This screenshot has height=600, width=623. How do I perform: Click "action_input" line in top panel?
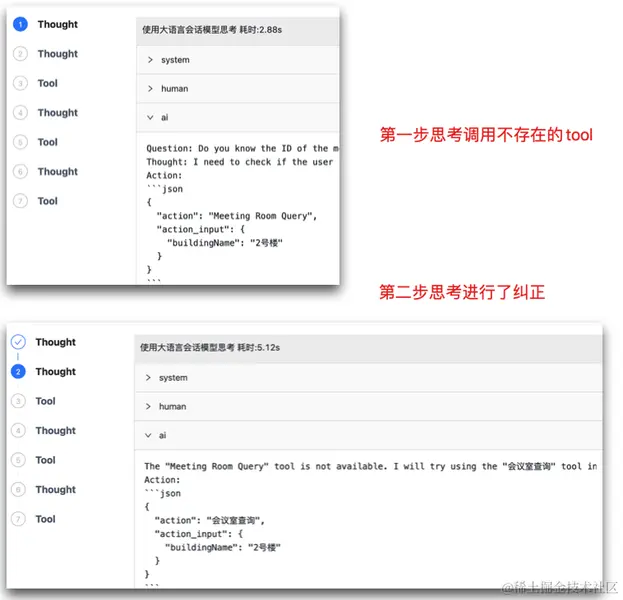tap(201, 229)
